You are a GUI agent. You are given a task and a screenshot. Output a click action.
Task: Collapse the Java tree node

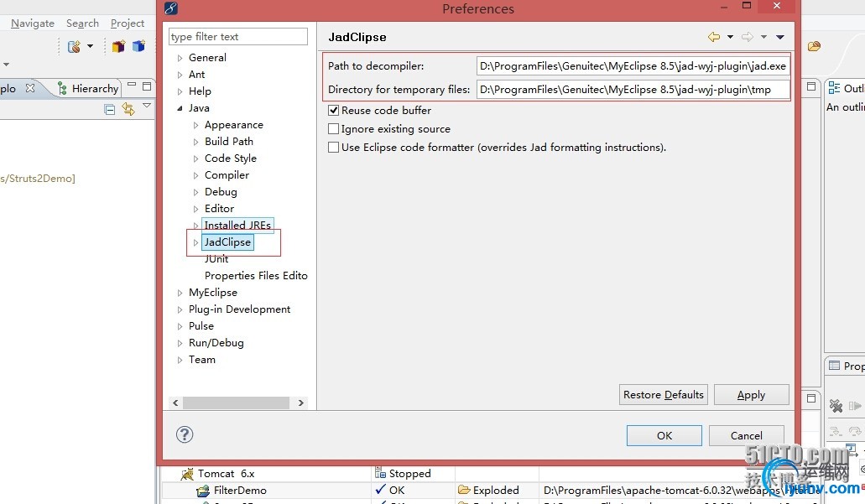click(x=180, y=109)
